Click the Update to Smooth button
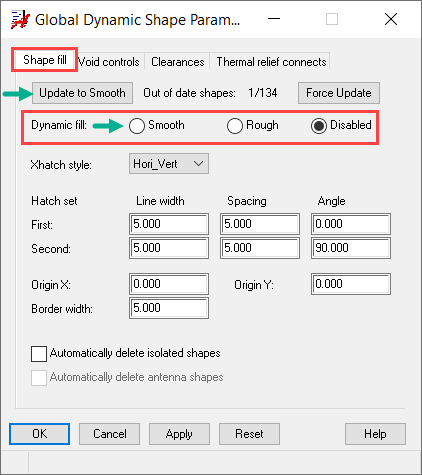The width and height of the screenshot is (422, 475). (82, 93)
